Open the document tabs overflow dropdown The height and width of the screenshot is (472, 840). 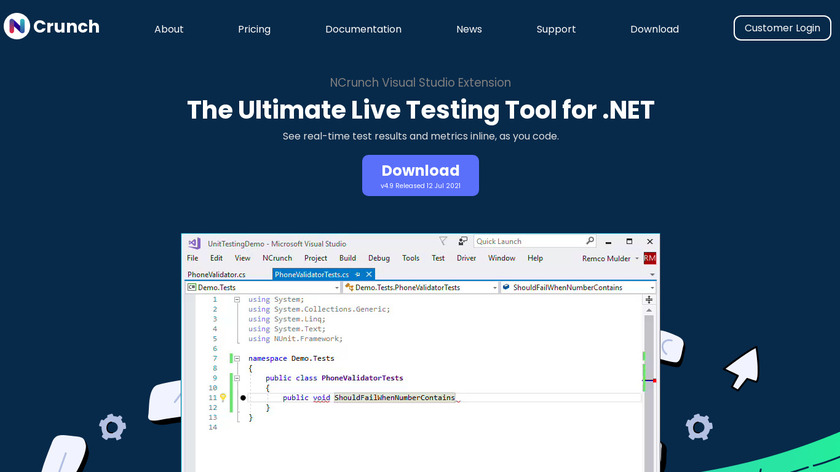click(652, 274)
